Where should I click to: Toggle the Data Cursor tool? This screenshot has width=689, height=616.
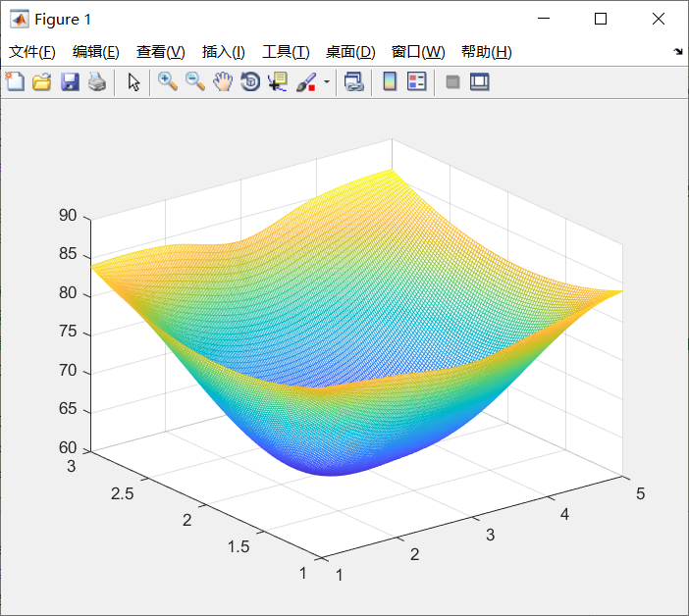point(278,82)
